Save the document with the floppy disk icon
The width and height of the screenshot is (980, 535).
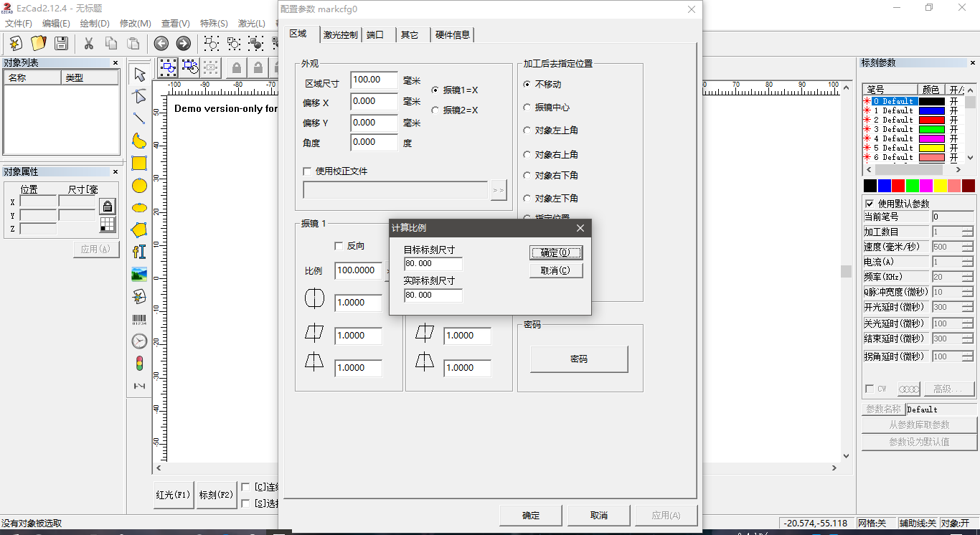click(62, 43)
